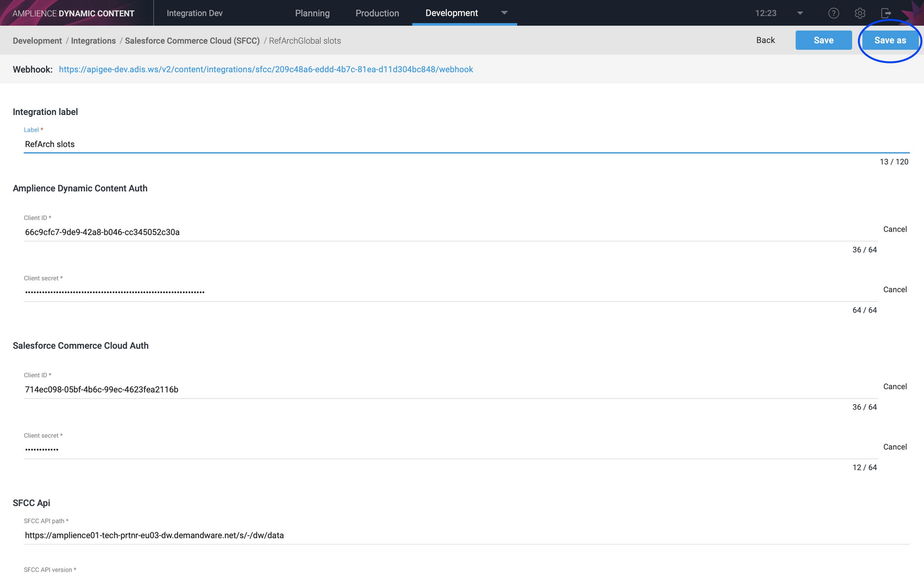The height and width of the screenshot is (578, 924).
Task: Expand the 12:23 time dropdown arrow
Action: [800, 13]
